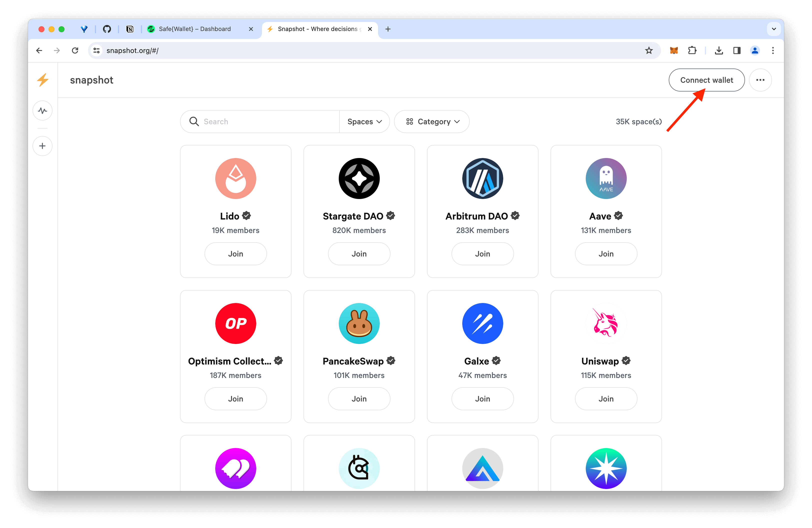The width and height of the screenshot is (812, 528).
Task: Open the Chrome three-dot menu
Action: click(773, 50)
